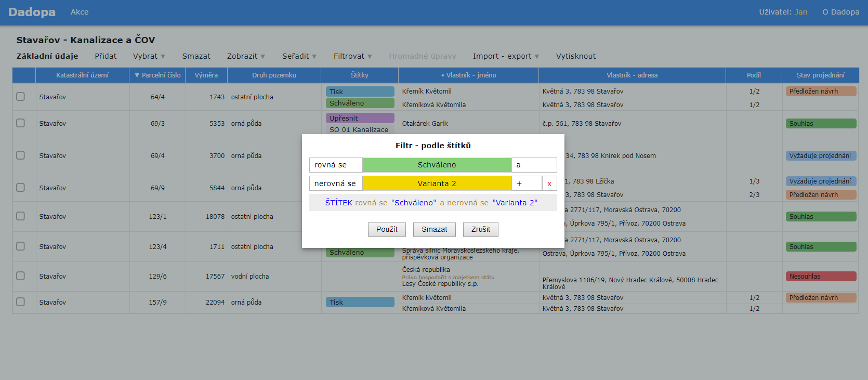Click the Zrušit button
Viewport: 868px width, 380px height.
tap(480, 229)
